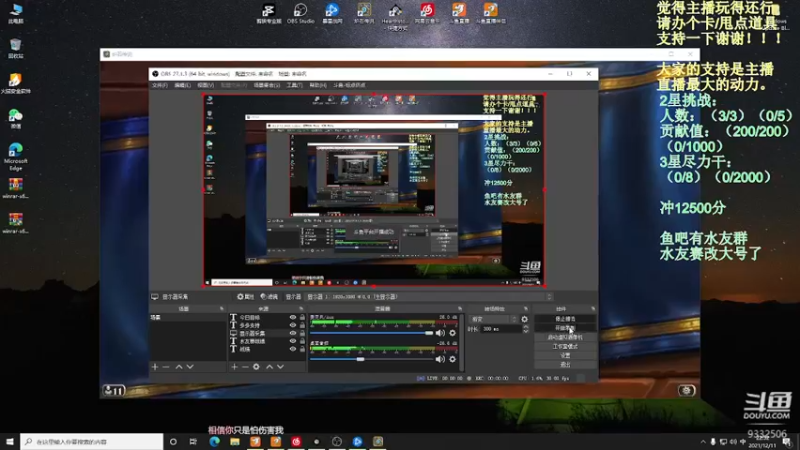Mute the desktop audio speaker icon
Image resolution: width=800 pixels, height=450 pixels.
(x=440, y=359)
